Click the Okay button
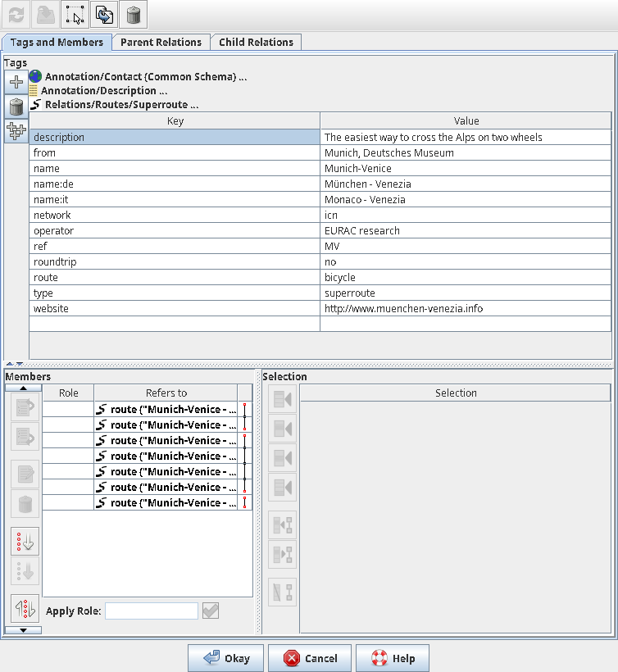 pos(226,658)
